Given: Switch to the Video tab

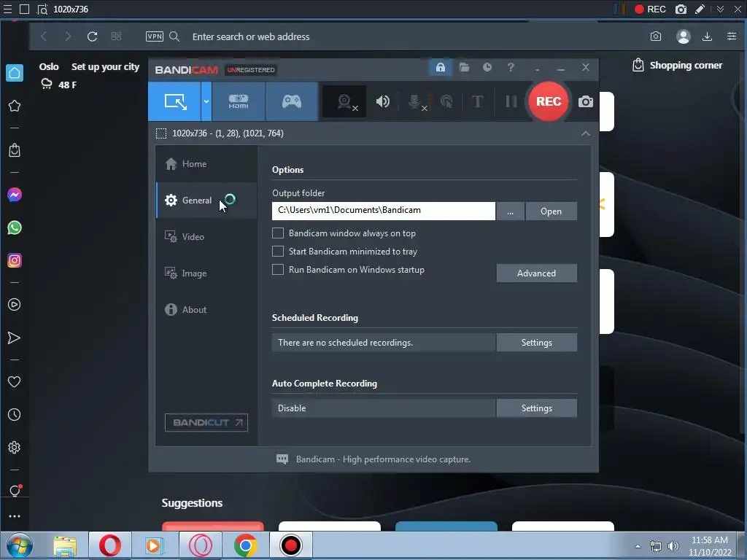Looking at the screenshot, I should click(206, 237).
